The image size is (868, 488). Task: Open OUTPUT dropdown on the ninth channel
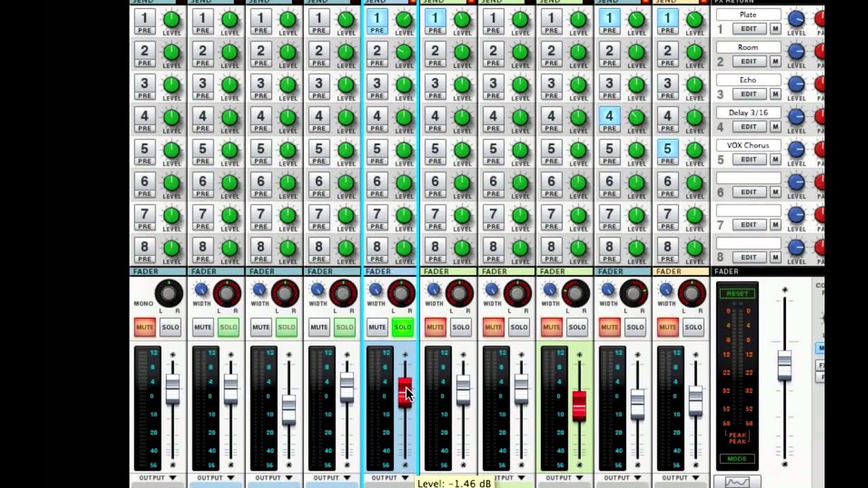[x=623, y=478]
